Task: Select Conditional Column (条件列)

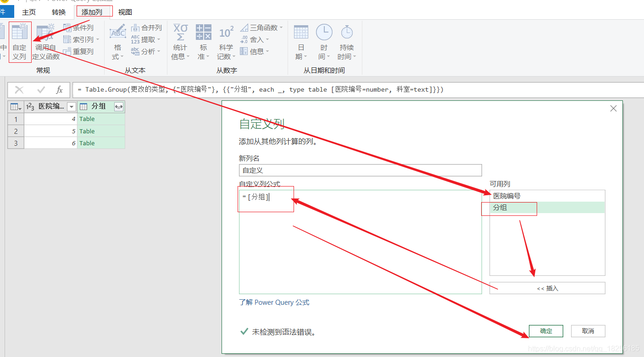Action: [x=78, y=28]
